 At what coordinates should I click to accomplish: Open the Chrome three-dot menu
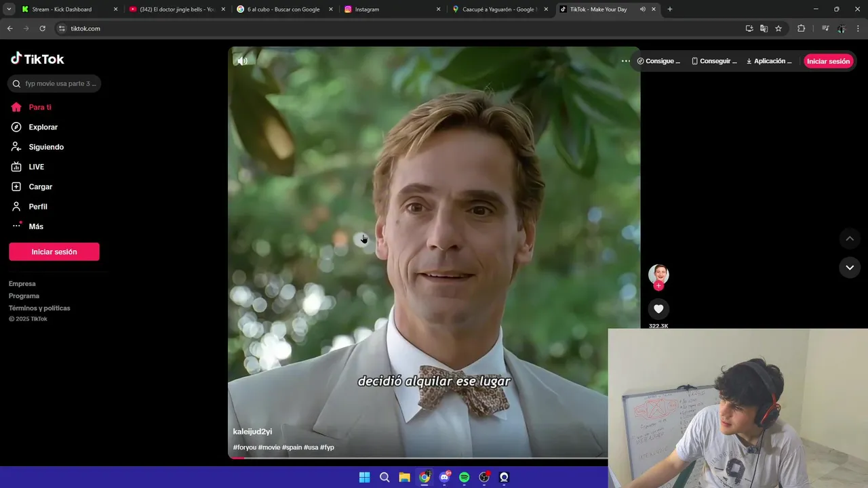tap(859, 28)
